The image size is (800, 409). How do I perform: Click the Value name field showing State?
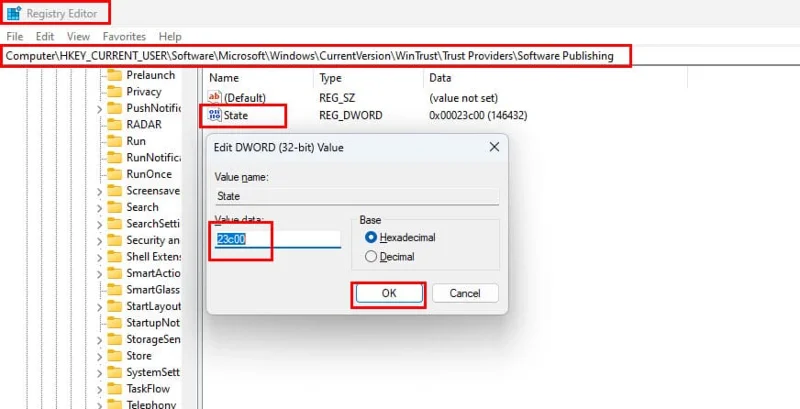tap(357, 196)
